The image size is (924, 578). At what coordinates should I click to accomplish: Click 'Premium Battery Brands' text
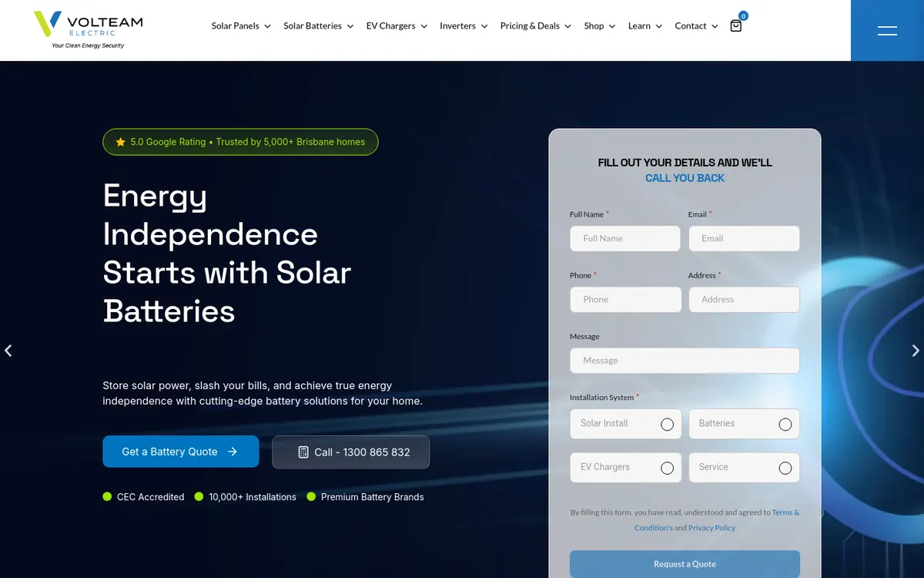(373, 497)
